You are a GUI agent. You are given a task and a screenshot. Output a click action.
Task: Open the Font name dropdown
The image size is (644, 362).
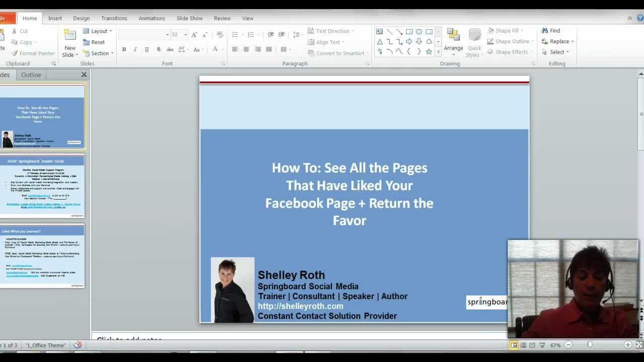click(168, 35)
